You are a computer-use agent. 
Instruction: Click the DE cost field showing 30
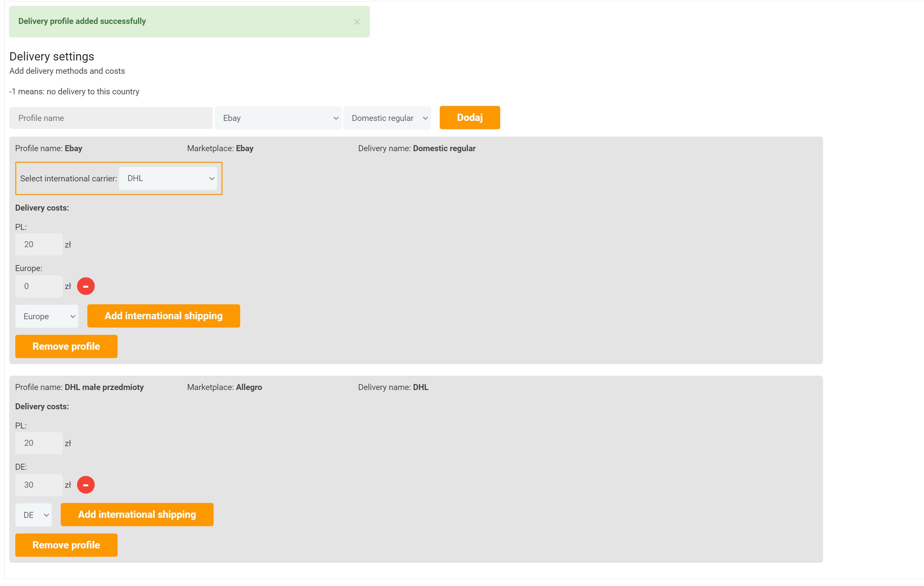pyautogui.click(x=39, y=485)
